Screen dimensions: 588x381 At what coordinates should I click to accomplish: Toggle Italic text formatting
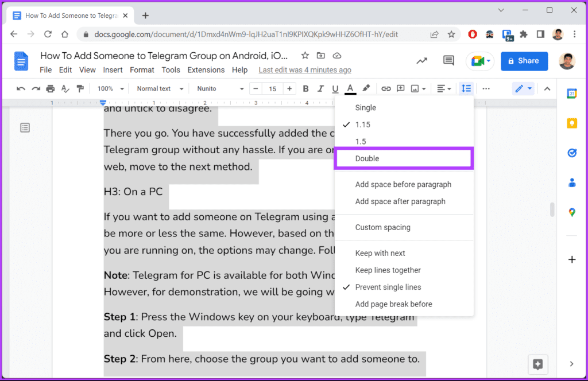pos(320,89)
